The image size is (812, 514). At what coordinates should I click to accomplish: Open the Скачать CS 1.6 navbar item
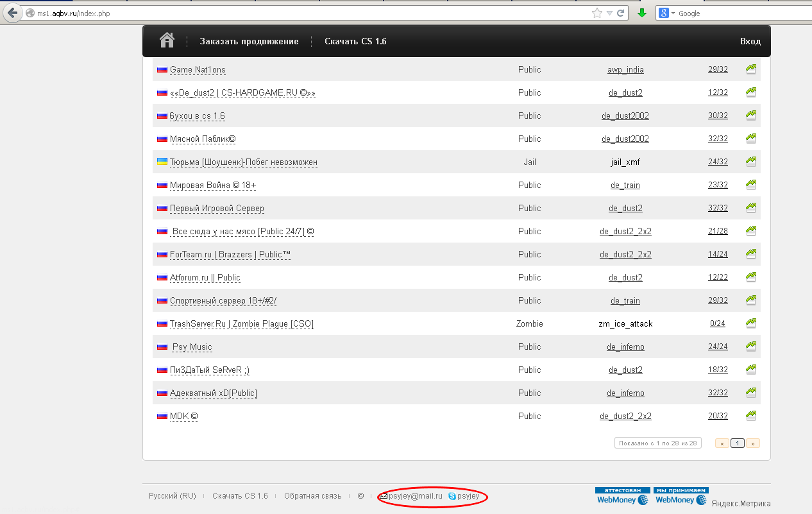355,41
